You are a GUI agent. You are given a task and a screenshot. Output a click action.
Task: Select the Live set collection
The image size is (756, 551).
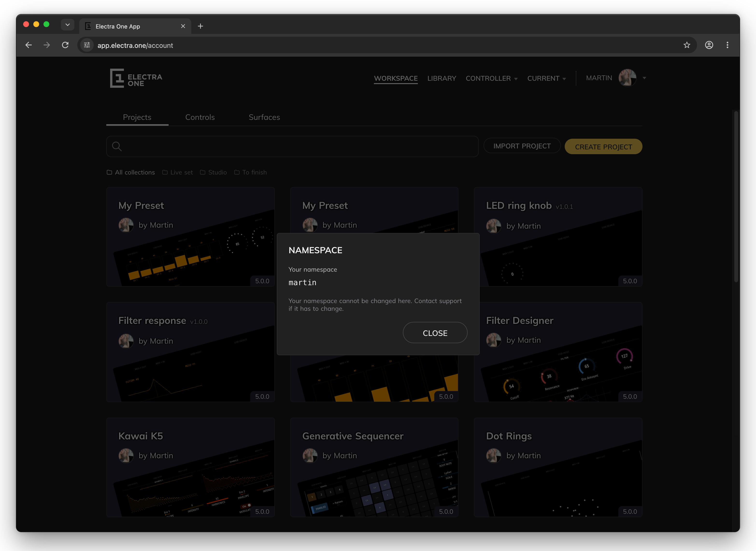click(x=177, y=173)
